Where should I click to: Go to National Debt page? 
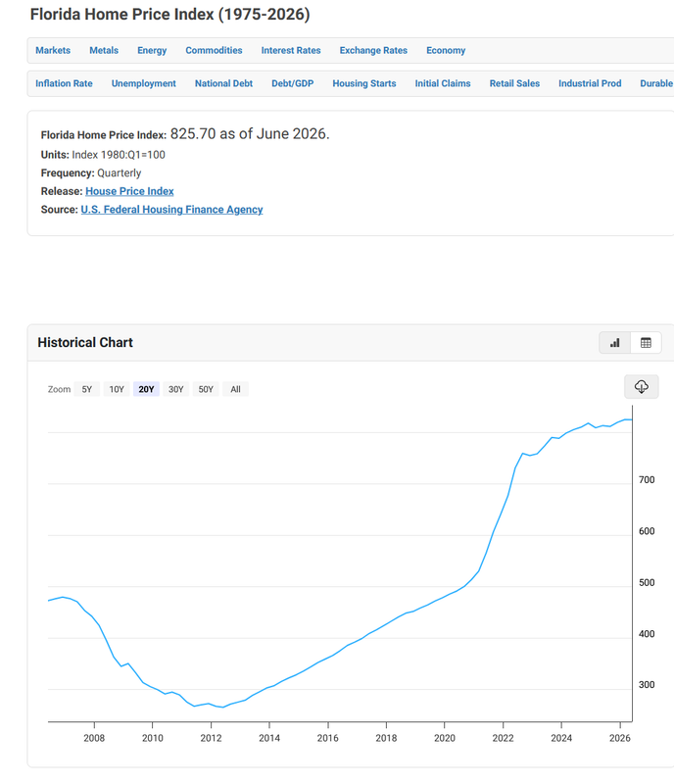point(223,83)
